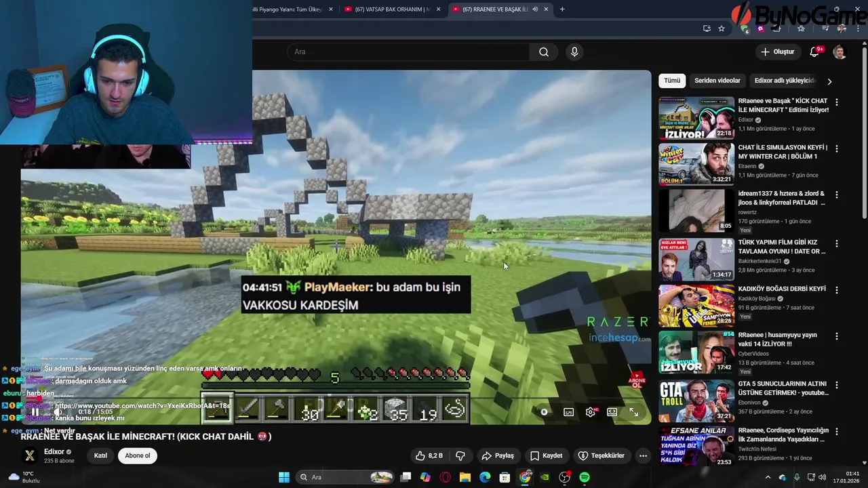Image resolution: width=868 pixels, height=488 pixels.
Task: Open My Winter Car 3:32:21 thumbnail
Action: 696,164
